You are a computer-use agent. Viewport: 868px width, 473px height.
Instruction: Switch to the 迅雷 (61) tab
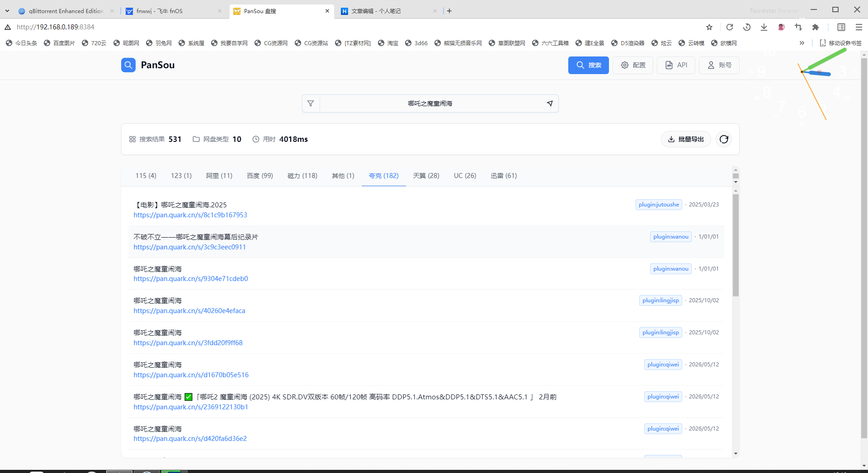pyautogui.click(x=504, y=176)
